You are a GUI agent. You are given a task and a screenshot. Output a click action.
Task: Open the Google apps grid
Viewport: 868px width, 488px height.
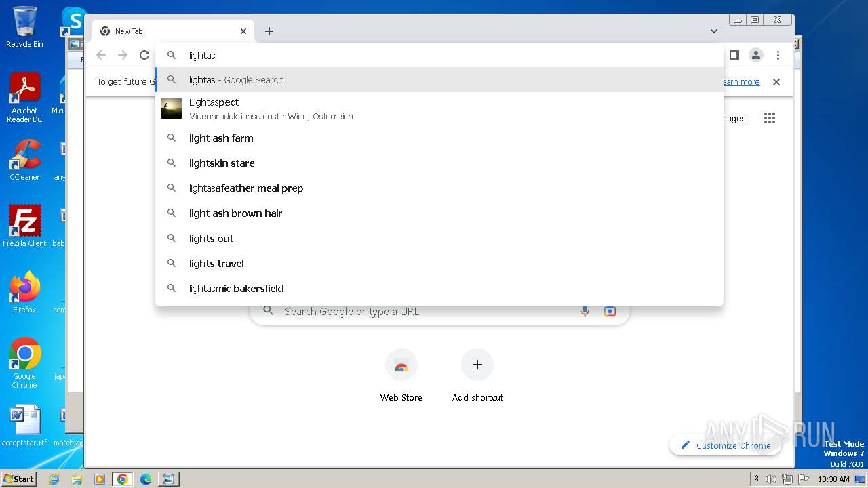769,118
